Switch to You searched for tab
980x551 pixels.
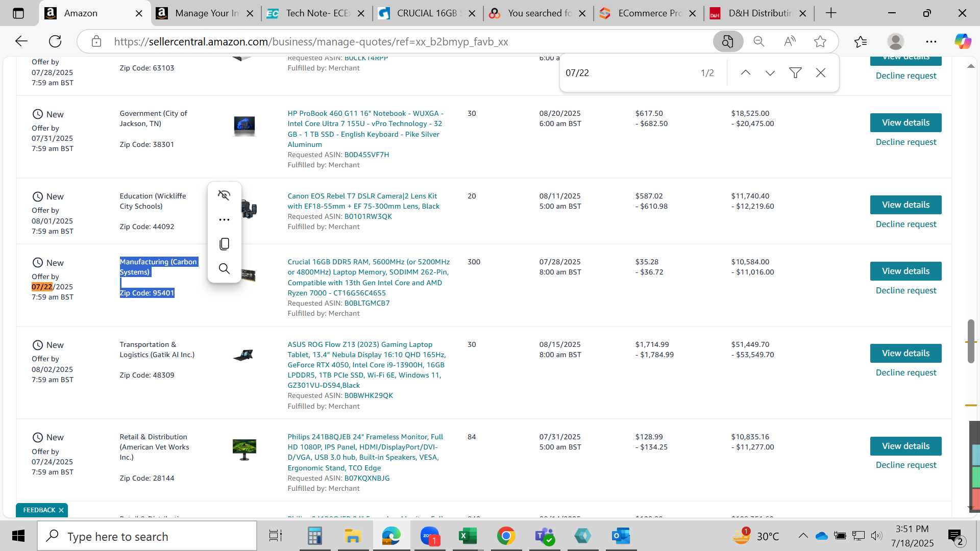point(538,13)
